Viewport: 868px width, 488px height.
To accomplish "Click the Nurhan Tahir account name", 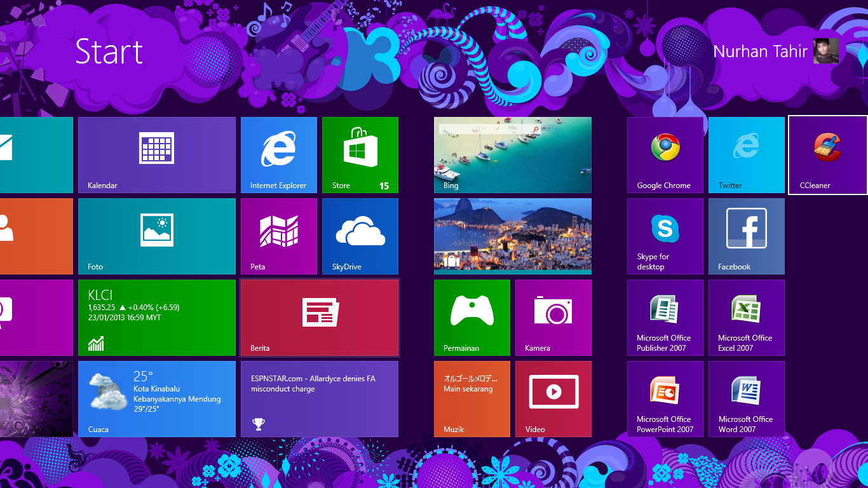I will (760, 51).
